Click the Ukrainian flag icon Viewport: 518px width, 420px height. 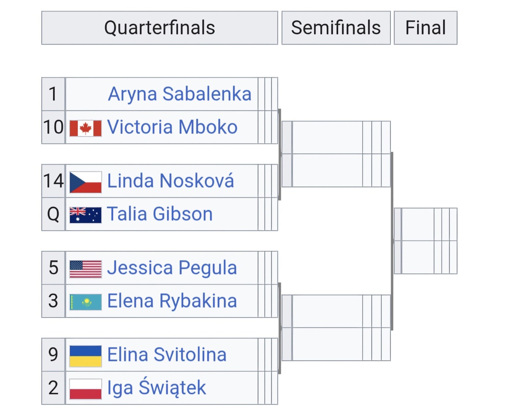[85, 355]
